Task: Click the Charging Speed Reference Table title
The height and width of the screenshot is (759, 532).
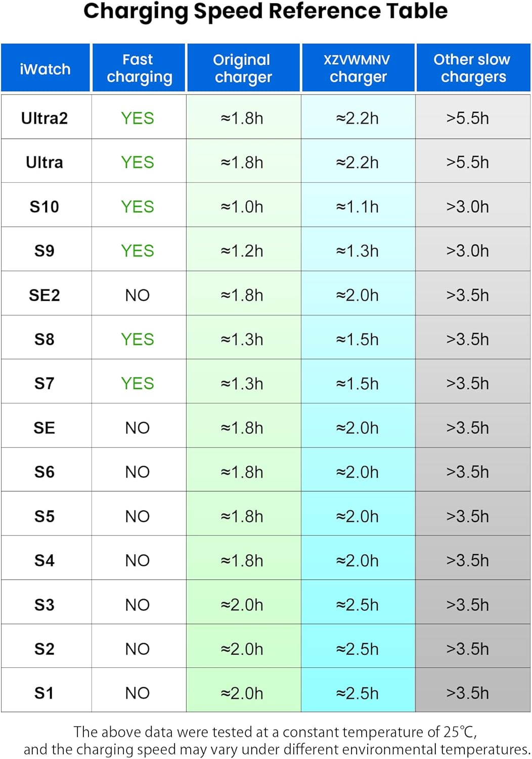Action: click(265, 11)
